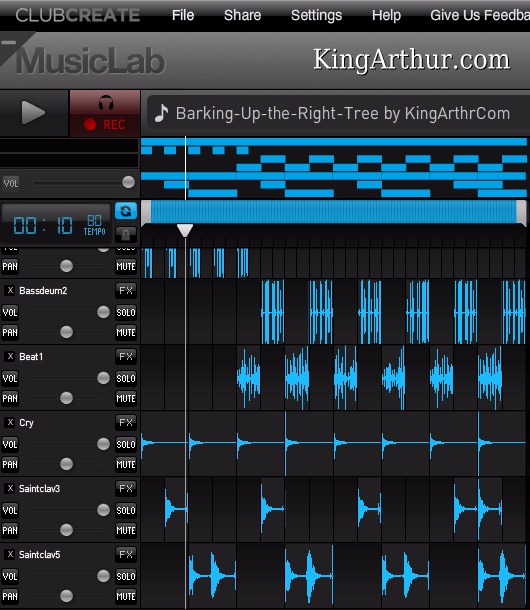Solo the Beat1 track
This screenshot has height=610, width=530.
126,378
